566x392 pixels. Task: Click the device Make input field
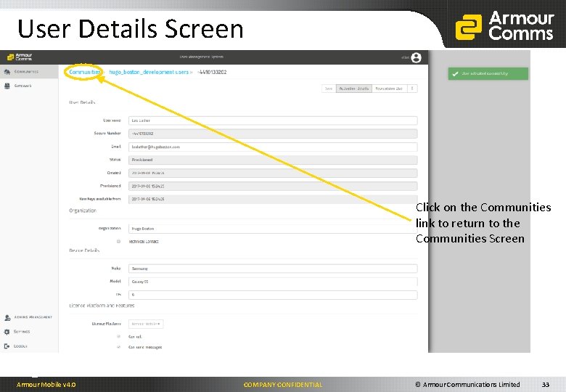273,269
